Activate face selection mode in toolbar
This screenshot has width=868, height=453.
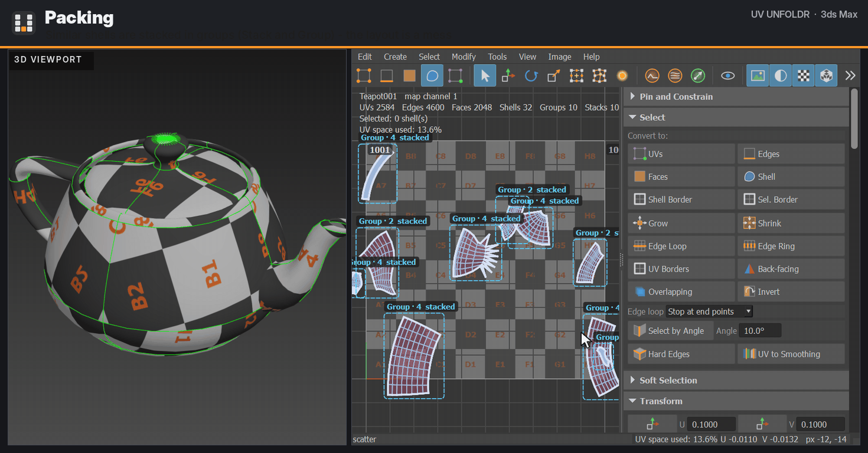click(410, 75)
